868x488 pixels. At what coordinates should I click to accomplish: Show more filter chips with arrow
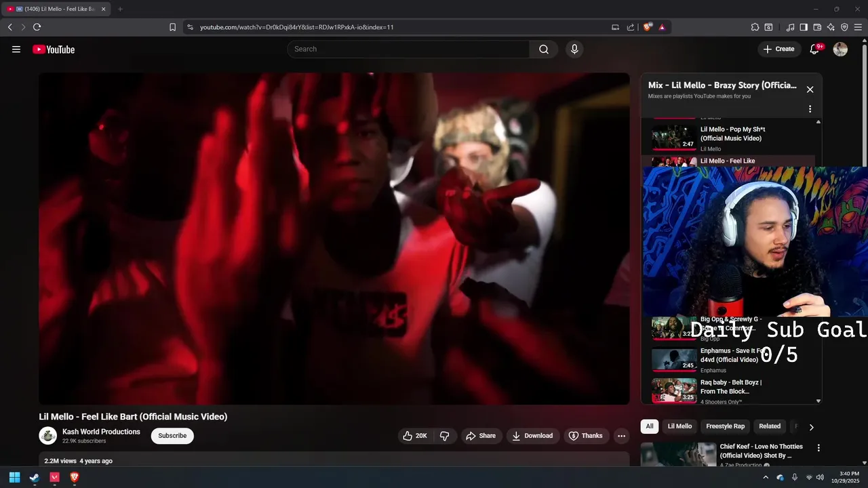(811, 427)
